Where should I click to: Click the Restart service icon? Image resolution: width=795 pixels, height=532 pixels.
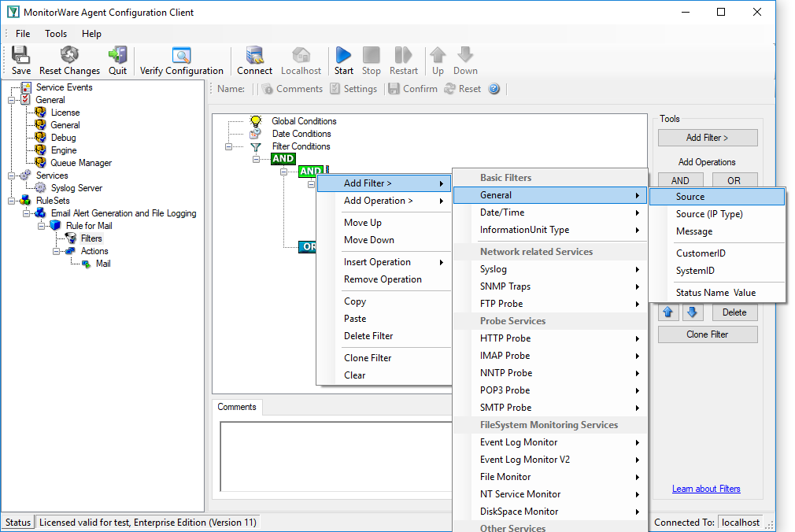tap(404, 55)
